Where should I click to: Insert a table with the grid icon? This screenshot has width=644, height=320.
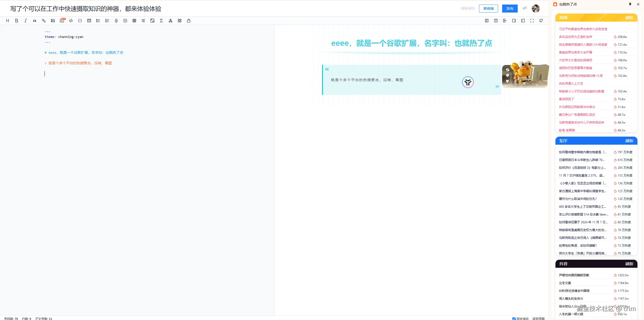(134, 21)
